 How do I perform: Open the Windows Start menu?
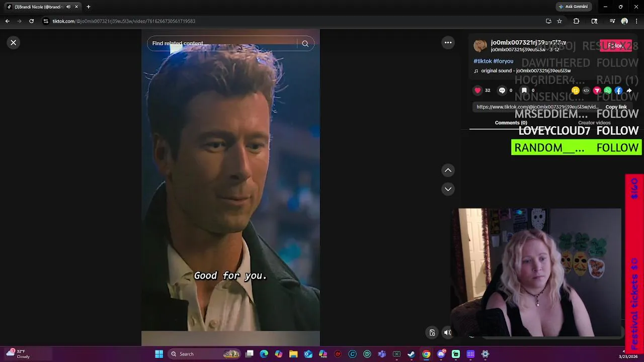pyautogui.click(x=159, y=354)
